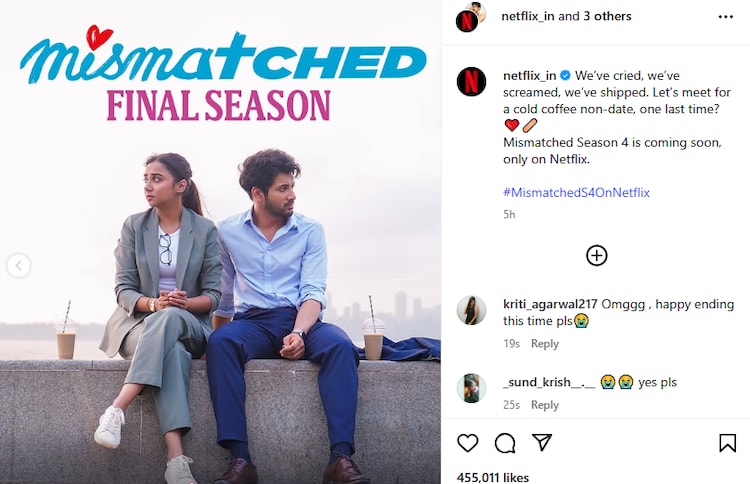750x484 pixels.
Task: Open the three-dot more options menu
Action: (x=726, y=17)
